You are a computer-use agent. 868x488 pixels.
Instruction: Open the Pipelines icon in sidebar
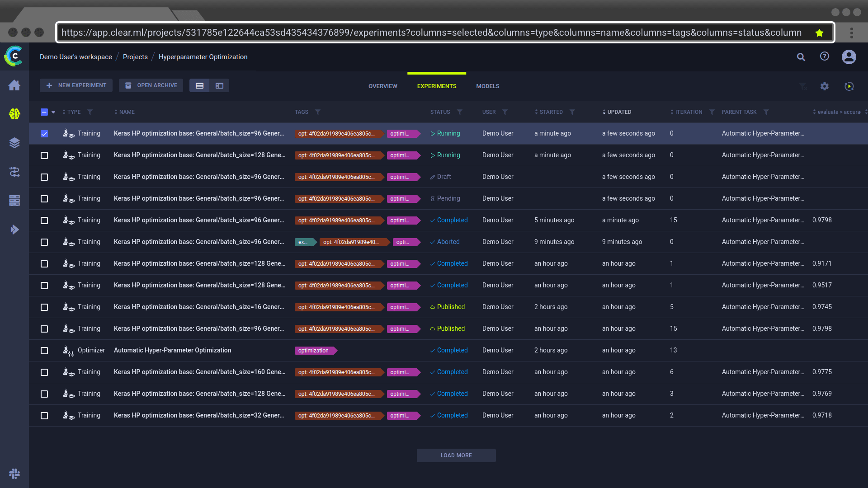14,172
